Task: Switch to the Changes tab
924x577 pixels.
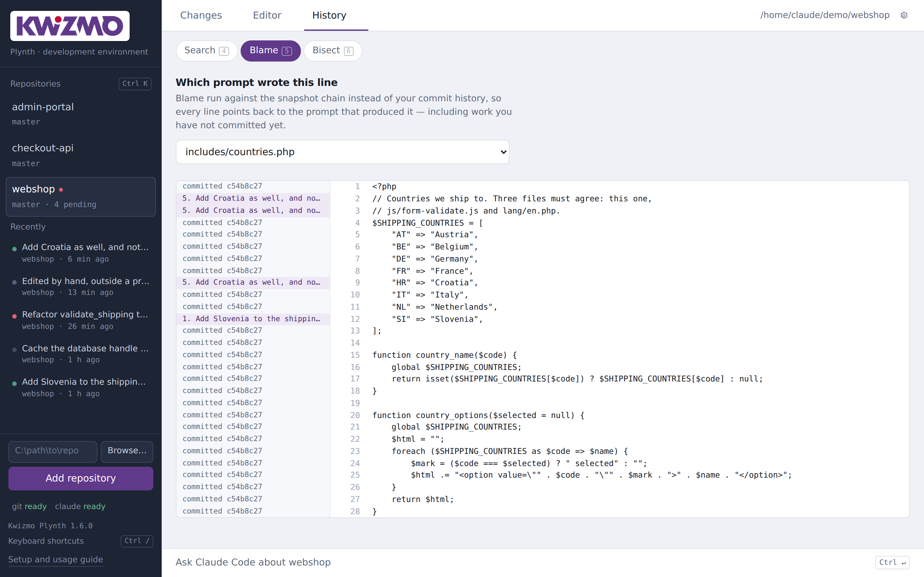Action: coord(201,15)
